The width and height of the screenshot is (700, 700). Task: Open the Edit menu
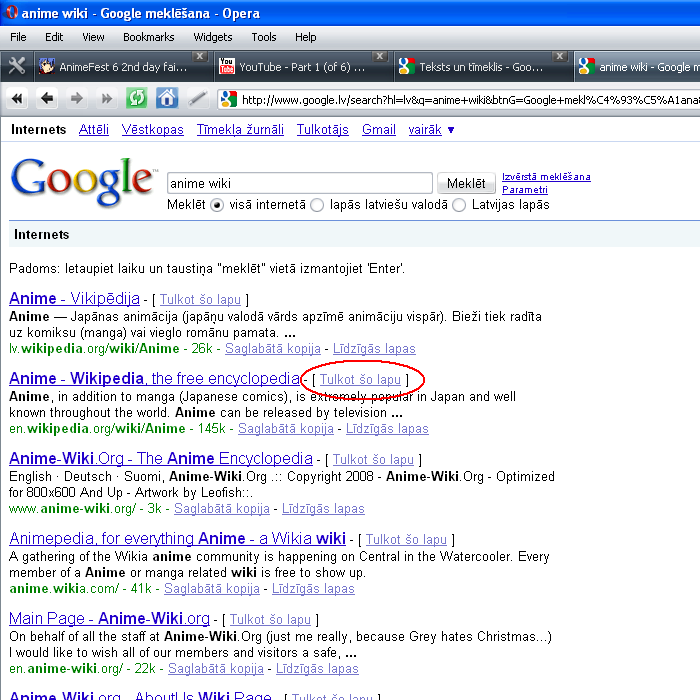(54, 37)
